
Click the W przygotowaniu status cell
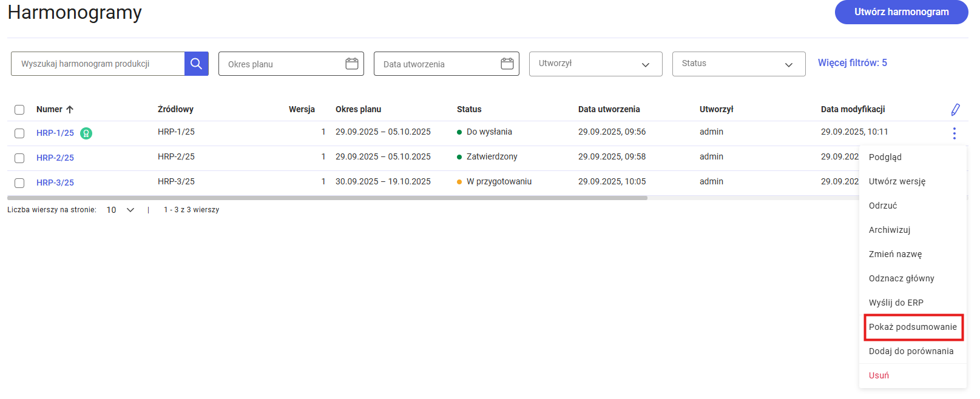(x=494, y=182)
